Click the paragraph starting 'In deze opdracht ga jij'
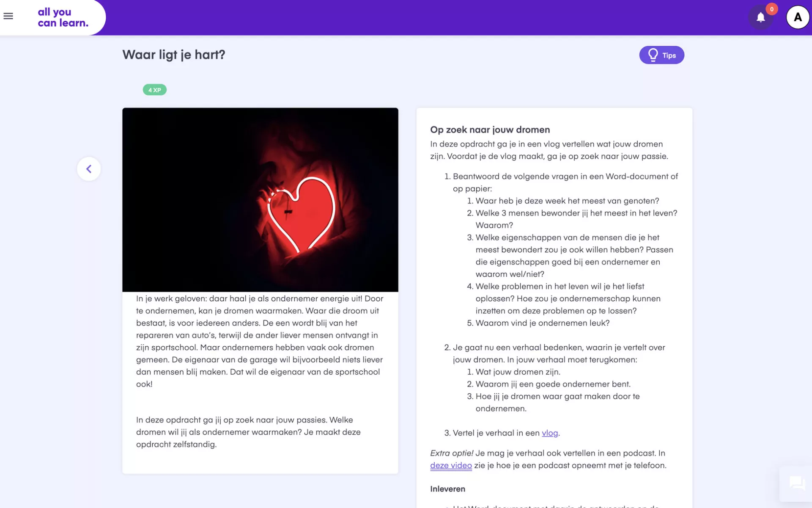812x508 pixels. [248, 432]
